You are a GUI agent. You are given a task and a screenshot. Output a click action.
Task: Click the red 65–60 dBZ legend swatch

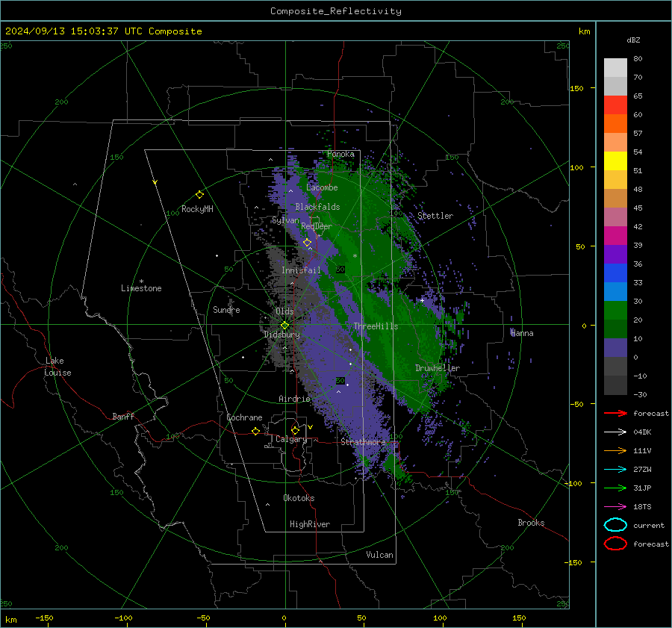[615, 105]
